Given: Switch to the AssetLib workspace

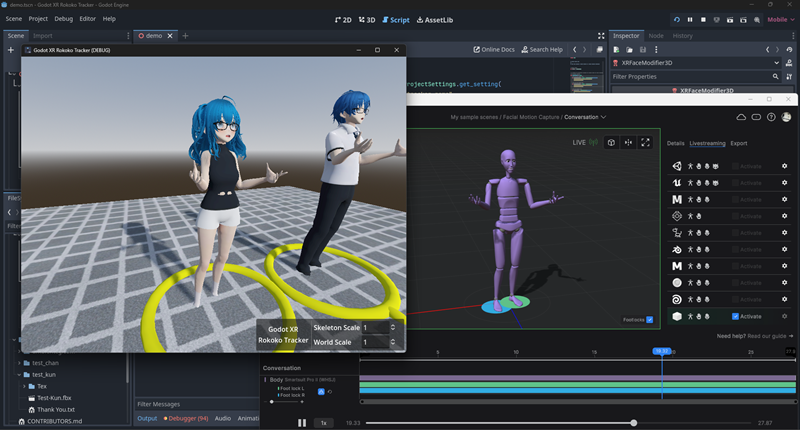Looking at the screenshot, I should coord(437,19).
